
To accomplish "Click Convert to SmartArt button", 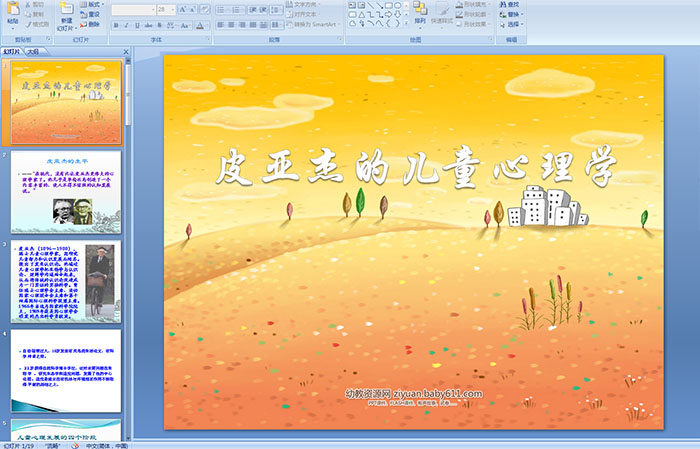I will (x=313, y=25).
